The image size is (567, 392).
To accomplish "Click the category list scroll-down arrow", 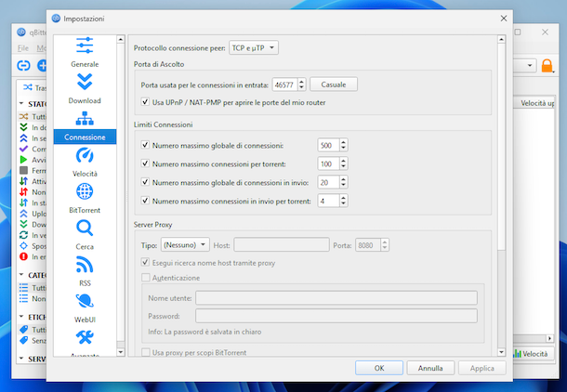I will tap(121, 351).
